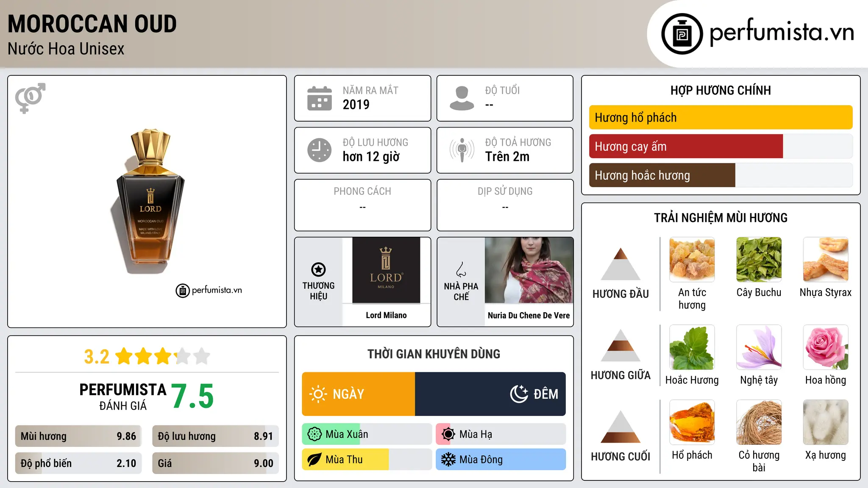Click the HƯƠNG CUỐI label text
Screen dimensions: 868x488
[620, 456]
